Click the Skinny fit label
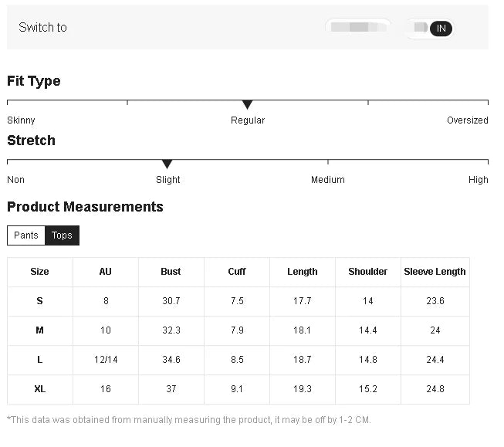 [21, 120]
